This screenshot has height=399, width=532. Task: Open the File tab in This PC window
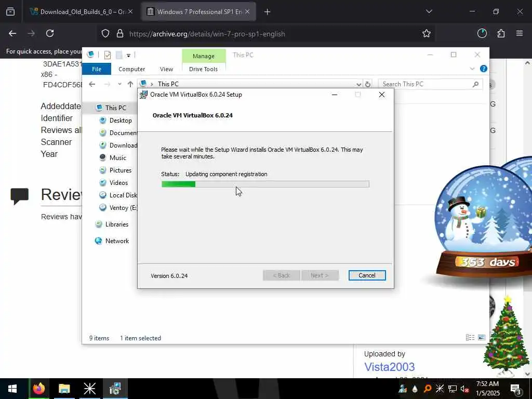pos(97,69)
